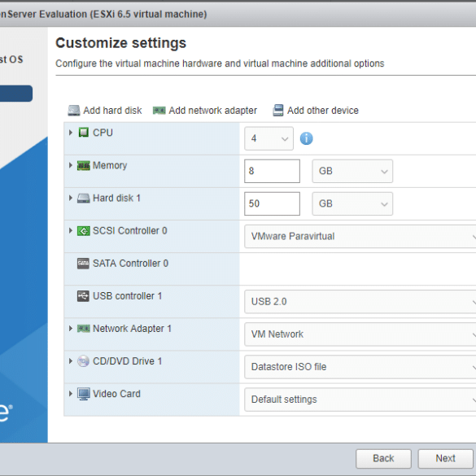
Task: Click the CPU chip icon
Action: coord(84,133)
